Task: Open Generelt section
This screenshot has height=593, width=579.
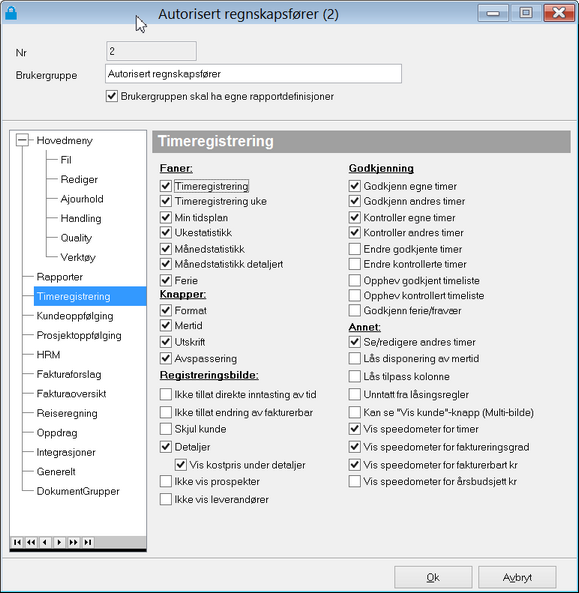Action: click(x=56, y=472)
